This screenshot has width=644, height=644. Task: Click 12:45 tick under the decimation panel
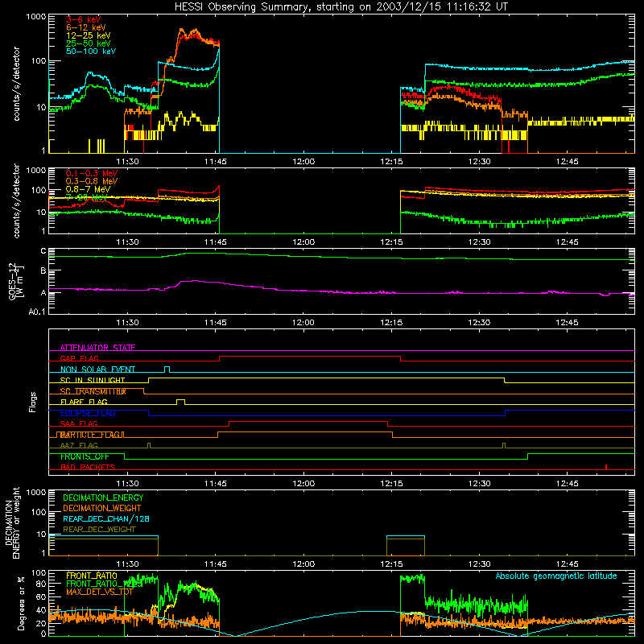(568, 564)
